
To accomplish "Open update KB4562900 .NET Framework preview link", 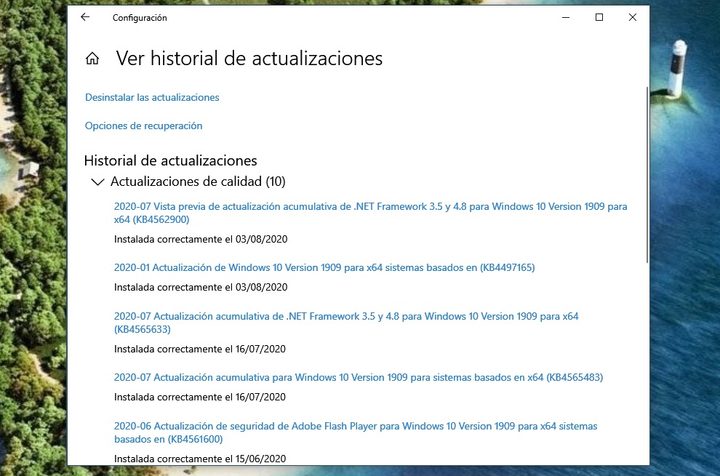I will [371, 213].
